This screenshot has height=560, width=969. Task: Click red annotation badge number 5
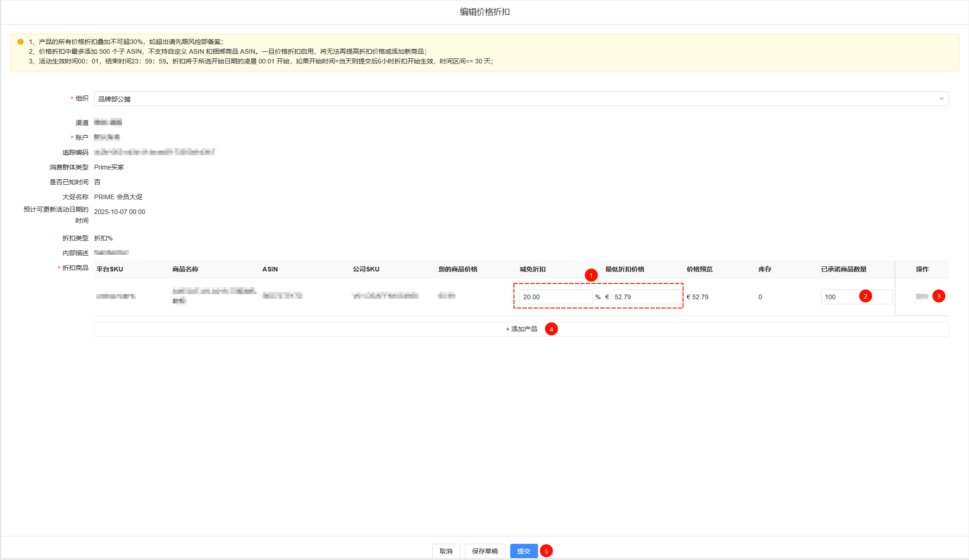pos(546,551)
